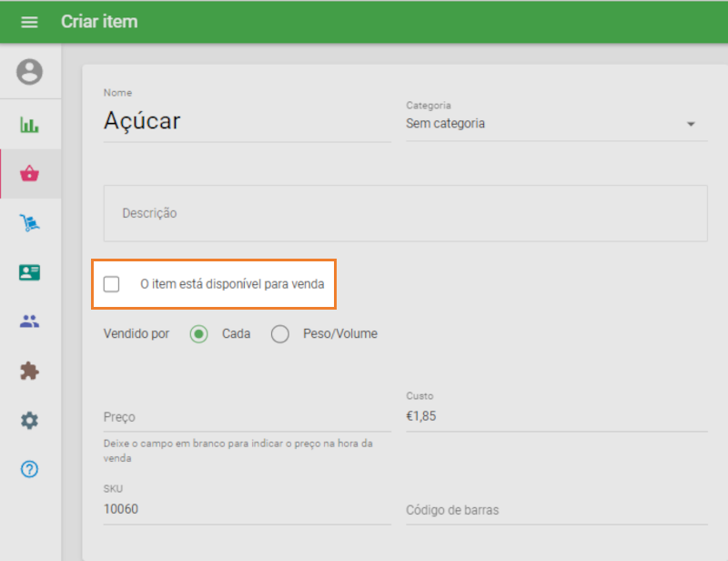The image size is (728, 561).
Task: Expand the Categoria dropdown arrow
Action: [x=691, y=124]
